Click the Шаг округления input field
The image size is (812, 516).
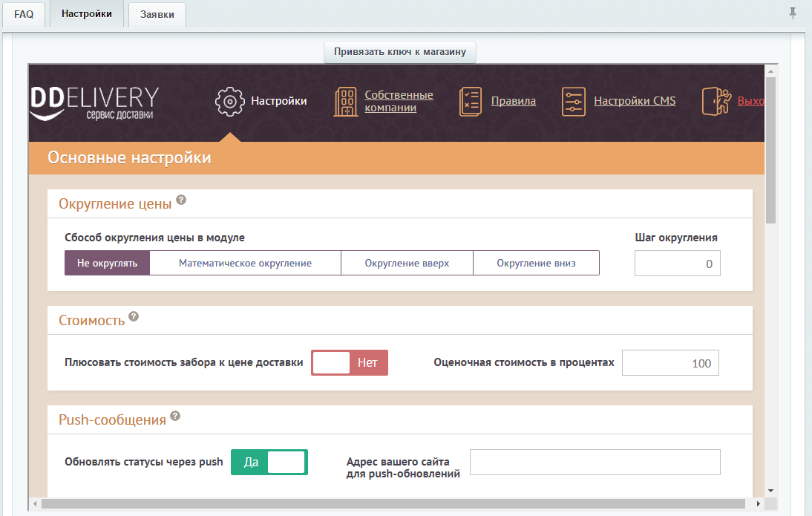(677, 264)
